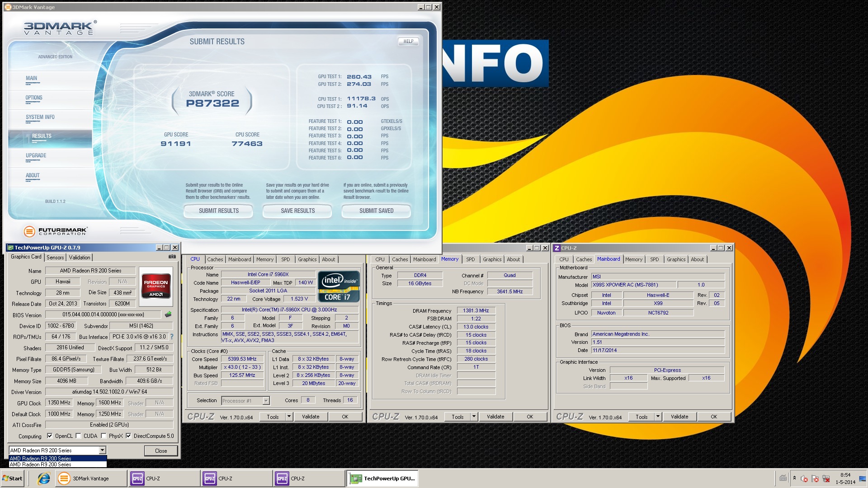Switch to the Sensors tab in GPU-Z
This screenshot has height=488, width=868.
pos(55,257)
